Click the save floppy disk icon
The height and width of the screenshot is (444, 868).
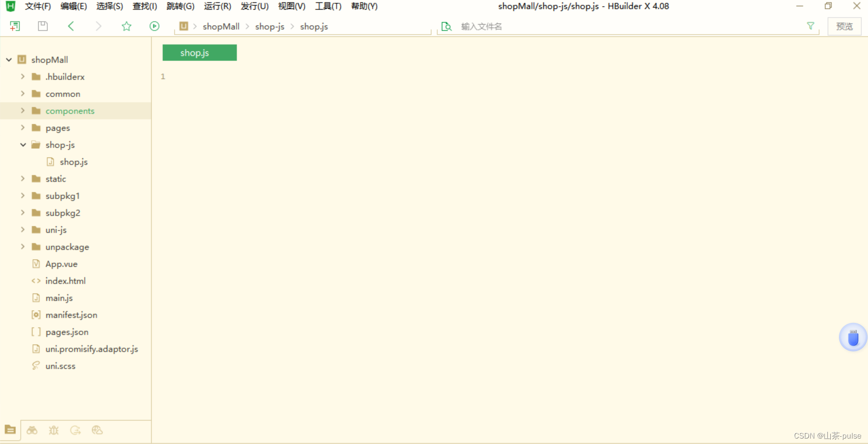point(43,26)
